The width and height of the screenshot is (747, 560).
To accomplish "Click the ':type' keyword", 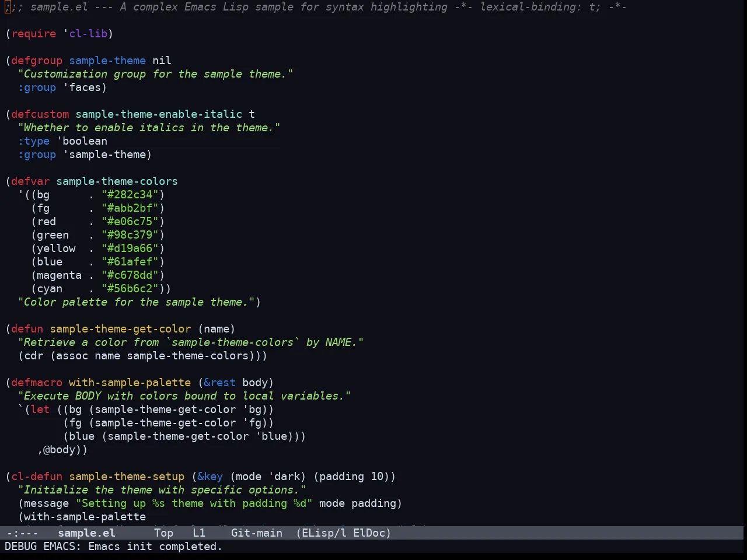I will click(34, 141).
